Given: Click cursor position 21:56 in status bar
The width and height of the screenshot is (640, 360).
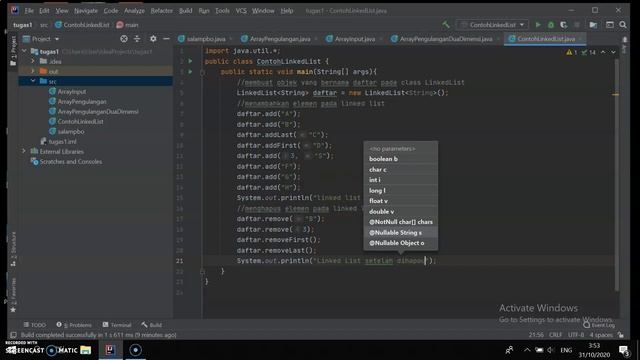Looking at the screenshot, I should (536, 335).
